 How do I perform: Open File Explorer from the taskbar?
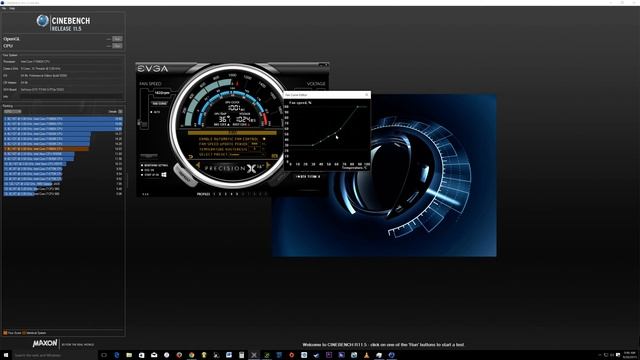pos(129,355)
